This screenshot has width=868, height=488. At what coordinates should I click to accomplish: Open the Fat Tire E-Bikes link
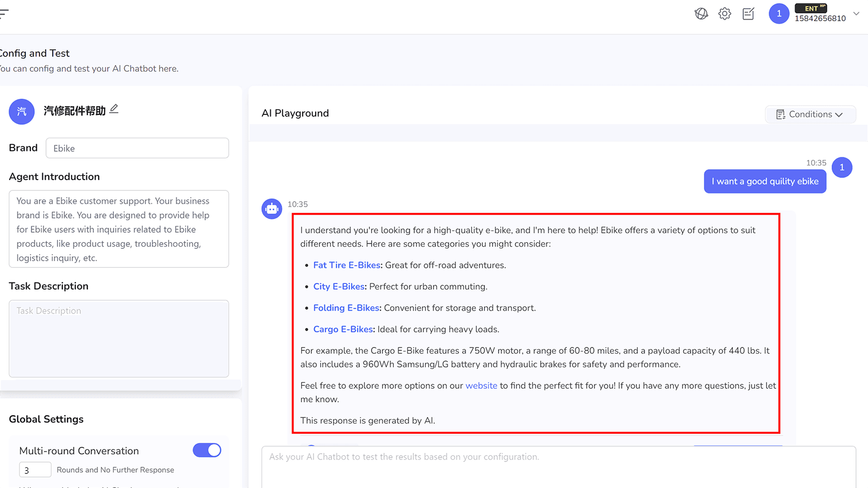[347, 265]
